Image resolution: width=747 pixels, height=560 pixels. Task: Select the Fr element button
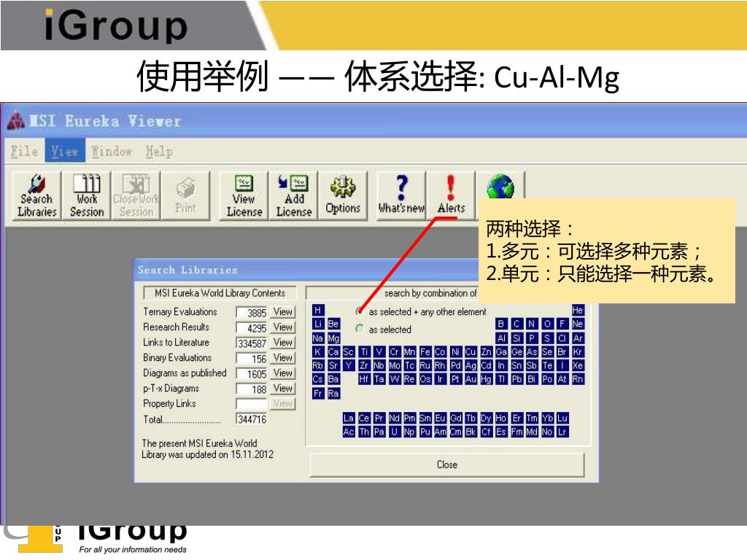point(318,393)
